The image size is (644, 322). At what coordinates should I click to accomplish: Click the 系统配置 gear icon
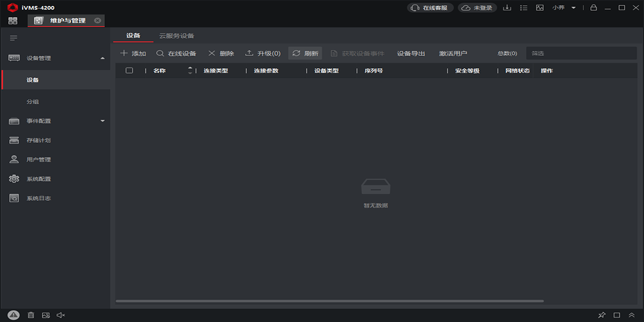[x=14, y=179]
